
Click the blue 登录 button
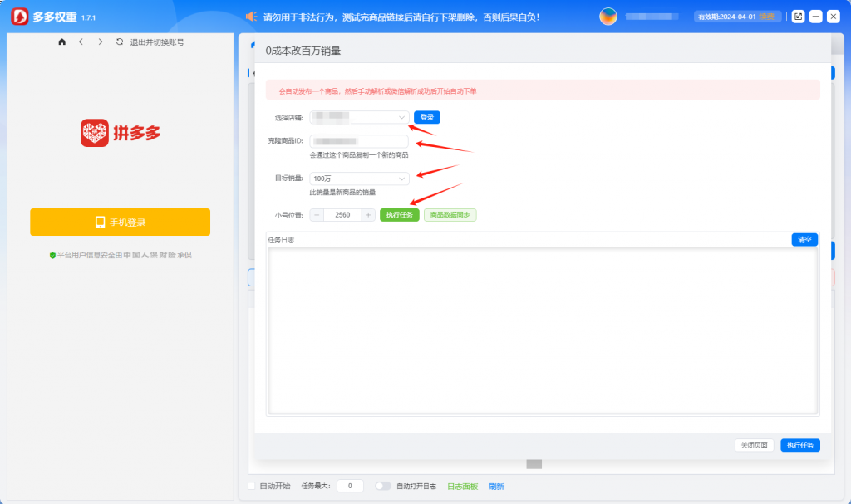pyautogui.click(x=427, y=117)
